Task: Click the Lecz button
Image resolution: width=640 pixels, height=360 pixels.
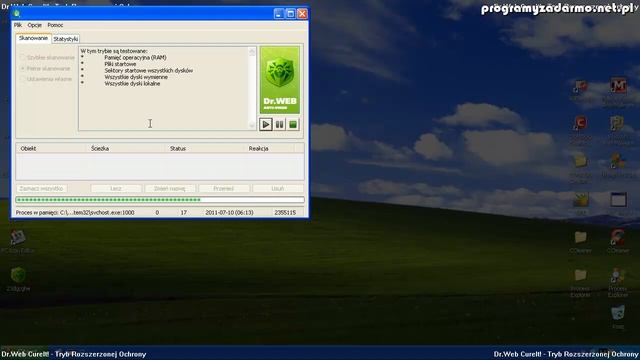Action: point(116,189)
